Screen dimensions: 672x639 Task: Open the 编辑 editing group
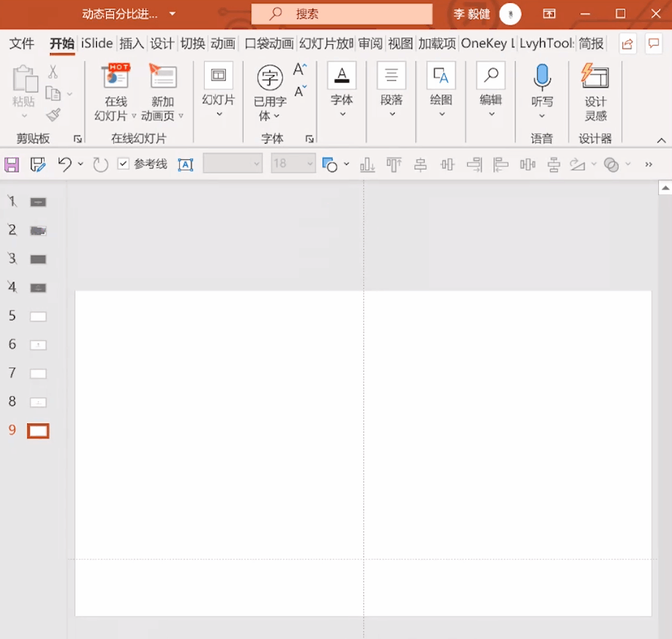491,90
